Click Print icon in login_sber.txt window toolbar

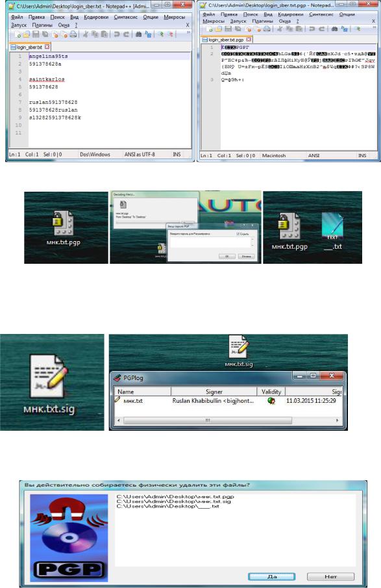click(x=73, y=34)
